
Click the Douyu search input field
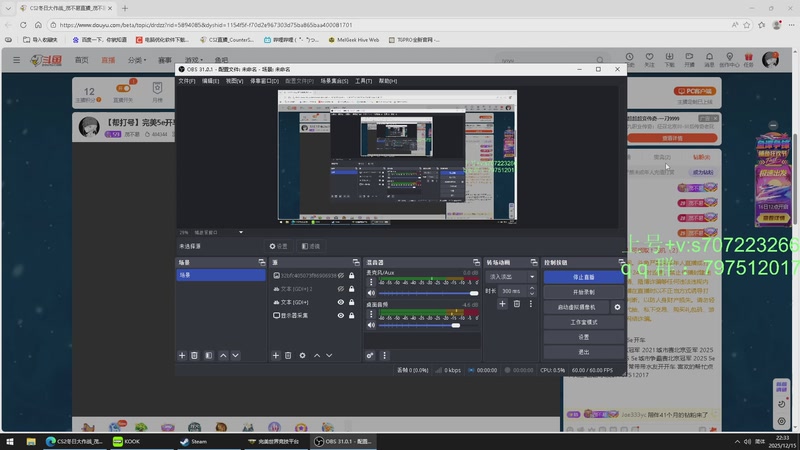click(x=547, y=60)
